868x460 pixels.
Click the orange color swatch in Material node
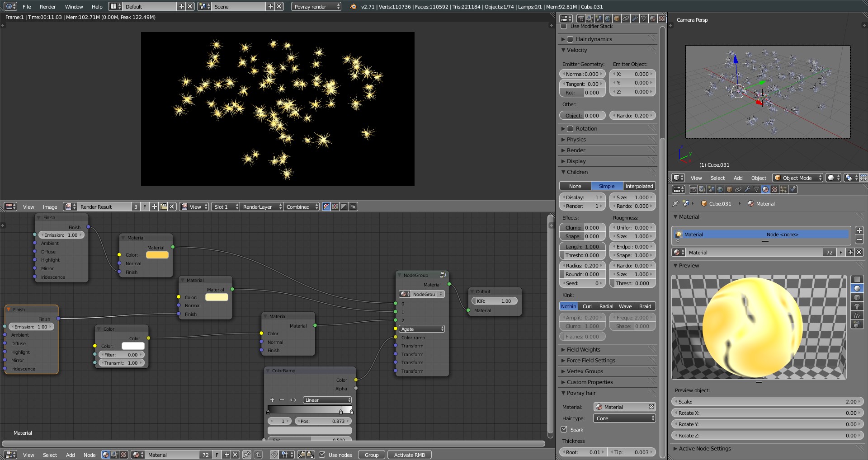[157, 255]
